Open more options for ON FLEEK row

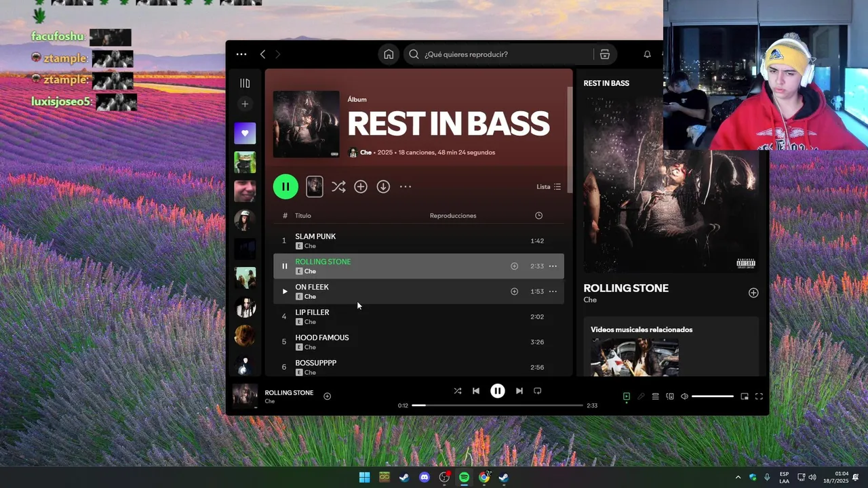(x=553, y=291)
